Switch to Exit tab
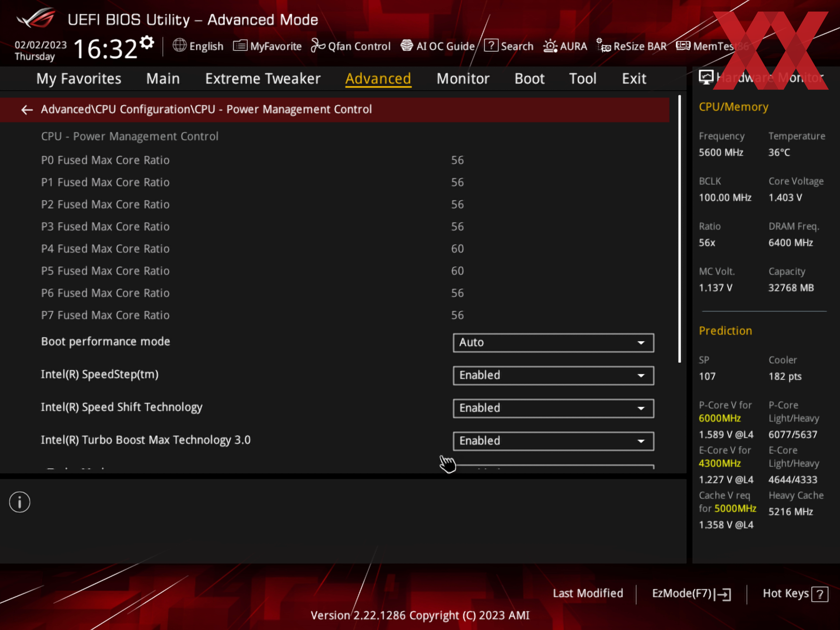This screenshot has width=840, height=630. 634,79
